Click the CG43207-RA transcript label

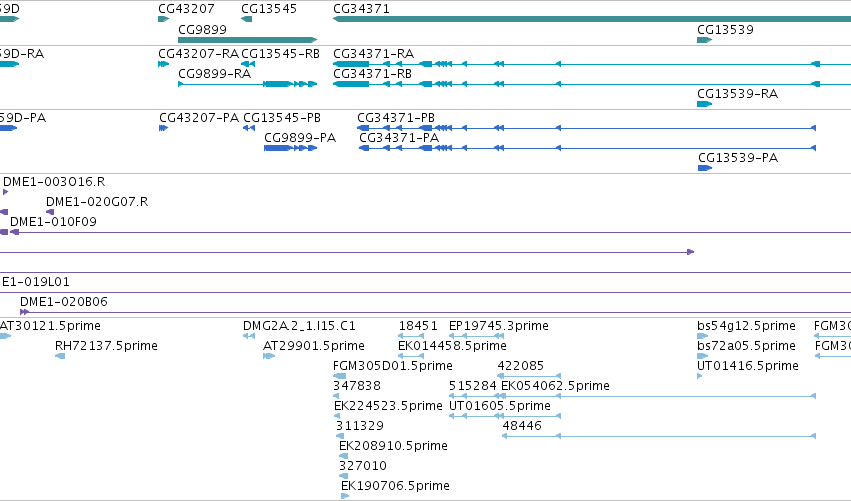(x=199, y=54)
